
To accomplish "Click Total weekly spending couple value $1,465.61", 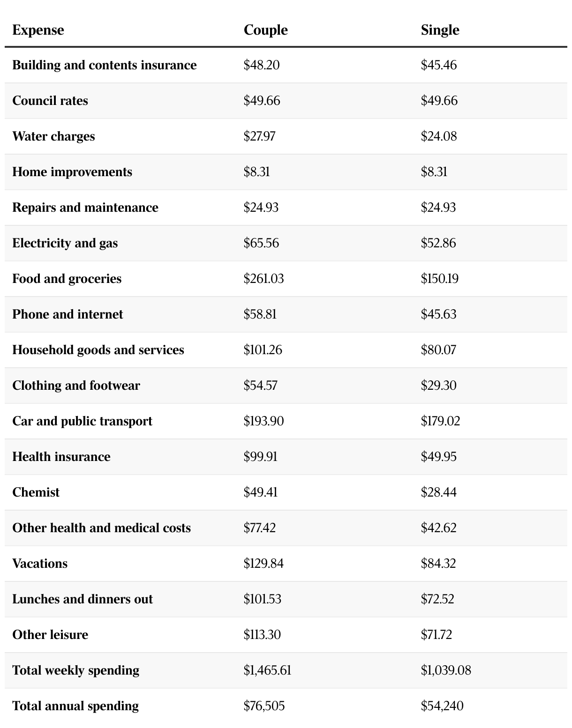I will point(267,670).
